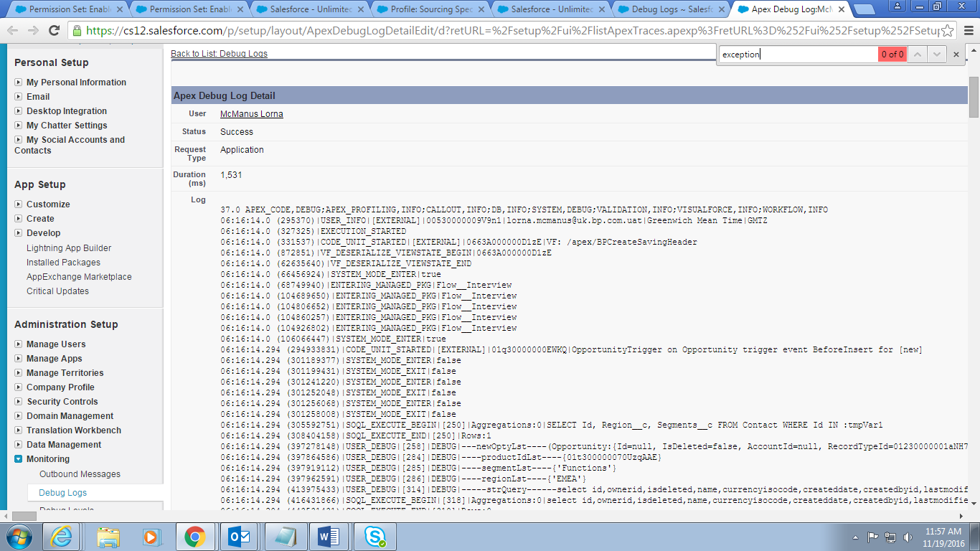Close the Profile: Sourcing Spec tab

(481, 9)
